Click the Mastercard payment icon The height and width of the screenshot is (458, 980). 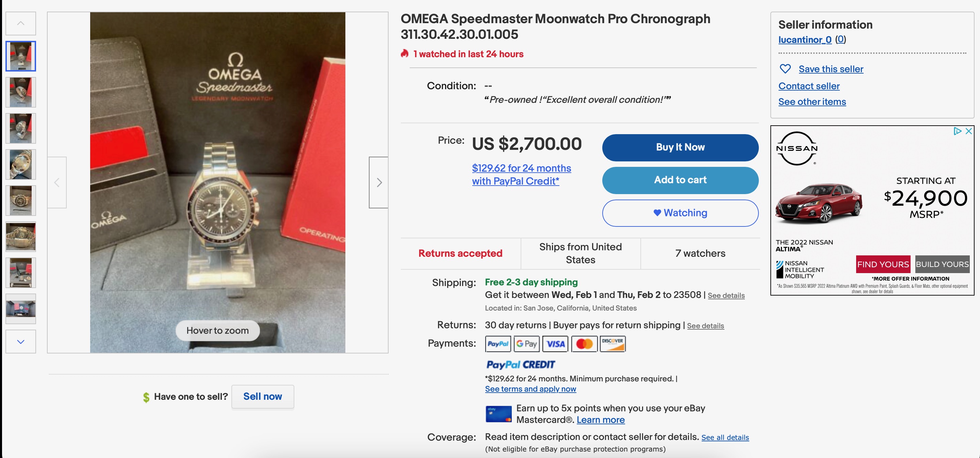pos(584,344)
